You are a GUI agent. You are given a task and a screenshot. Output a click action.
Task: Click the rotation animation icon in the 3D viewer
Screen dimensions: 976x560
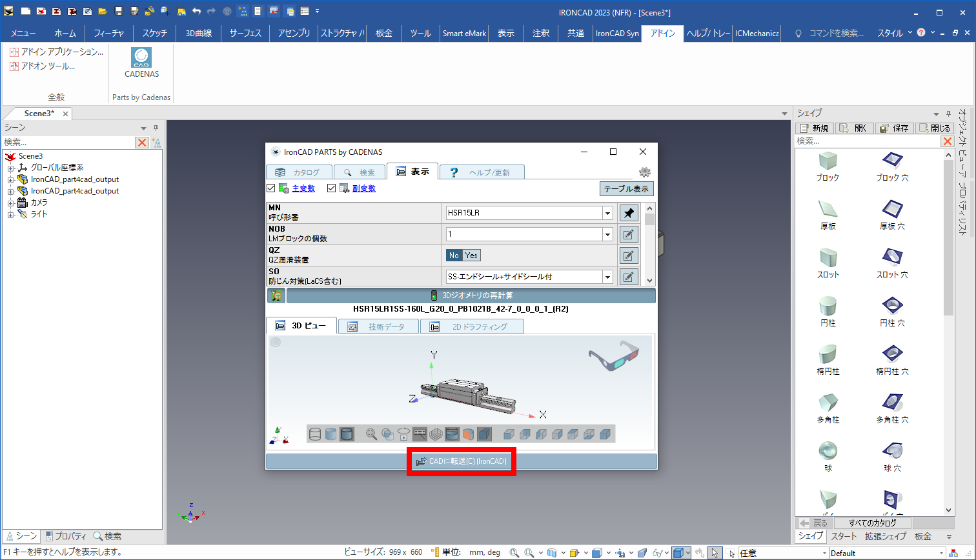[x=403, y=434]
